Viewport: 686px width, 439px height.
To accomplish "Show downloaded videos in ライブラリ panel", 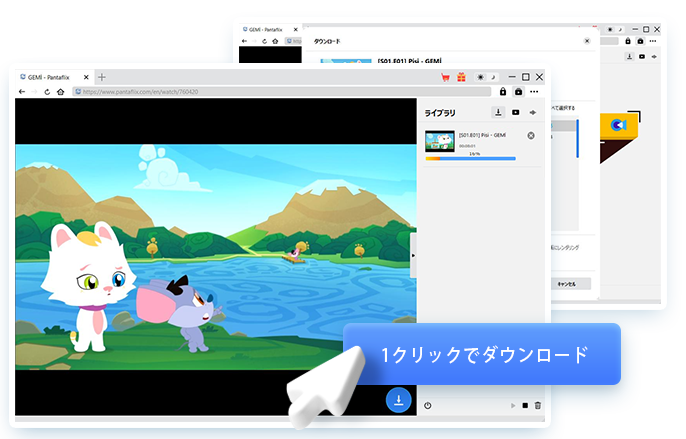I will [x=516, y=112].
